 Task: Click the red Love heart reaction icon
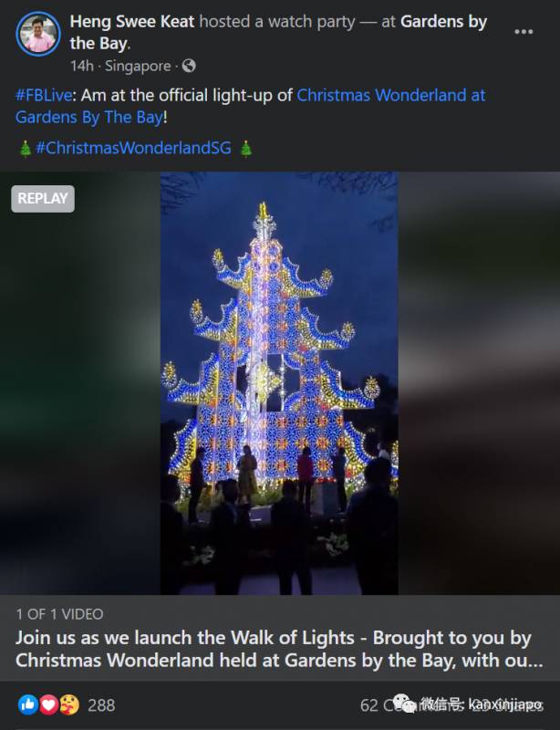tap(48, 704)
